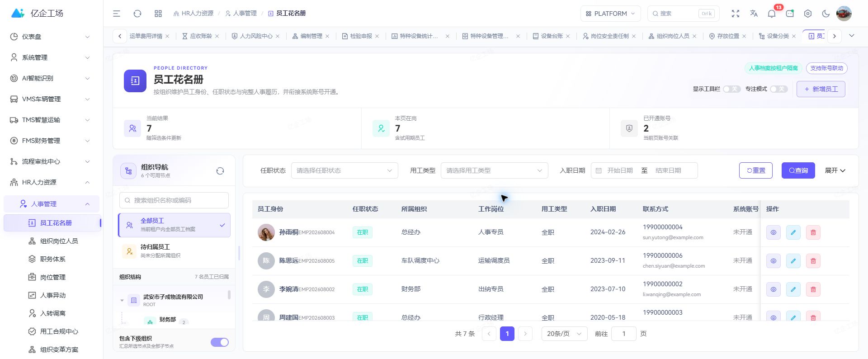The width and height of the screenshot is (868, 359).
Task: Go to the next page arrow
Action: click(x=525, y=334)
